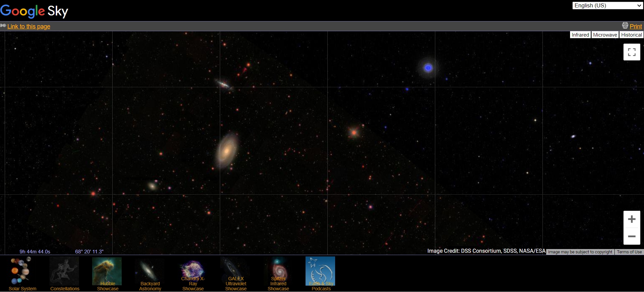Screen dimensions: 644x292
Task: Click the Google Sky logo
Action: click(34, 11)
